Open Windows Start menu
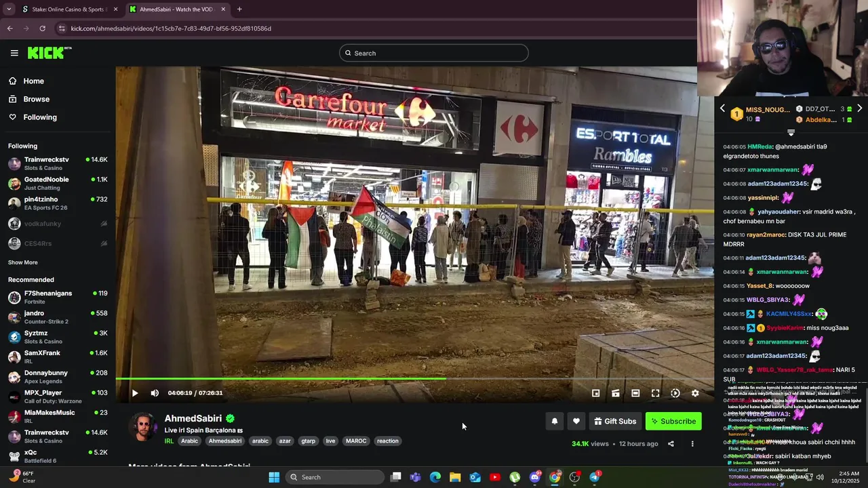This screenshot has width=868, height=488. (x=274, y=477)
